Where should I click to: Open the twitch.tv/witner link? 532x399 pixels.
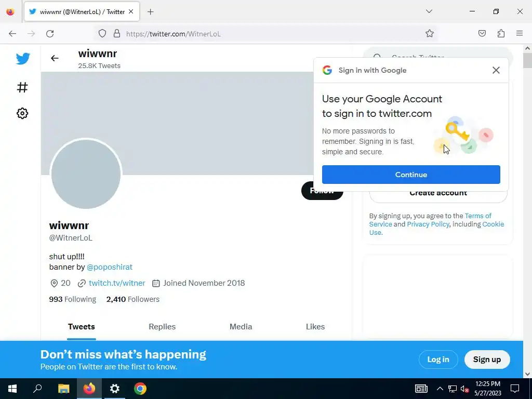117,283
